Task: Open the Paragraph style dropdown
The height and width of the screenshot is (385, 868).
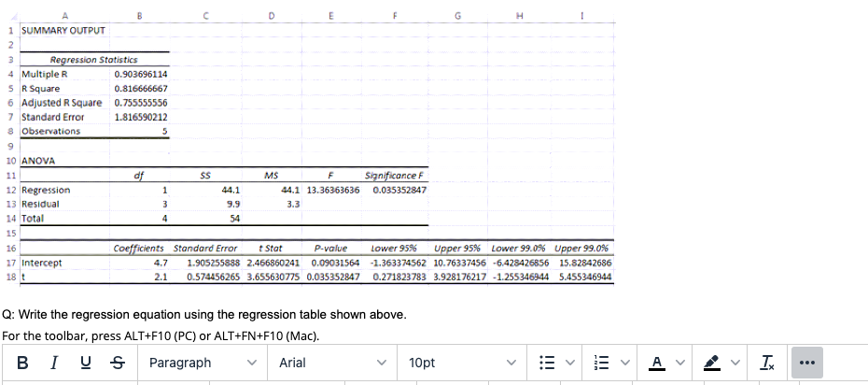Action: click(203, 363)
